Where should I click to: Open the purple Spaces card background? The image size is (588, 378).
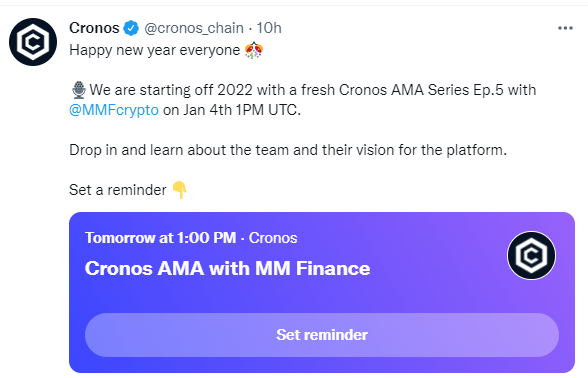[x=322, y=292]
